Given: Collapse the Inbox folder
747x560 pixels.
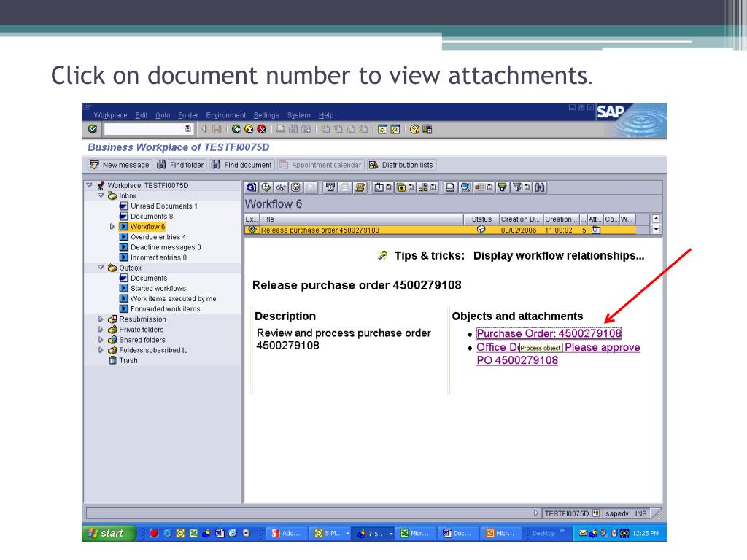Looking at the screenshot, I should coord(101,195).
